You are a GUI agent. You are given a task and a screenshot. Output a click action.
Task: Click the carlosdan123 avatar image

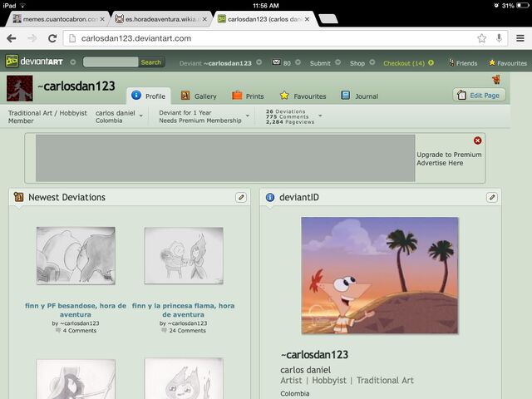[20, 88]
